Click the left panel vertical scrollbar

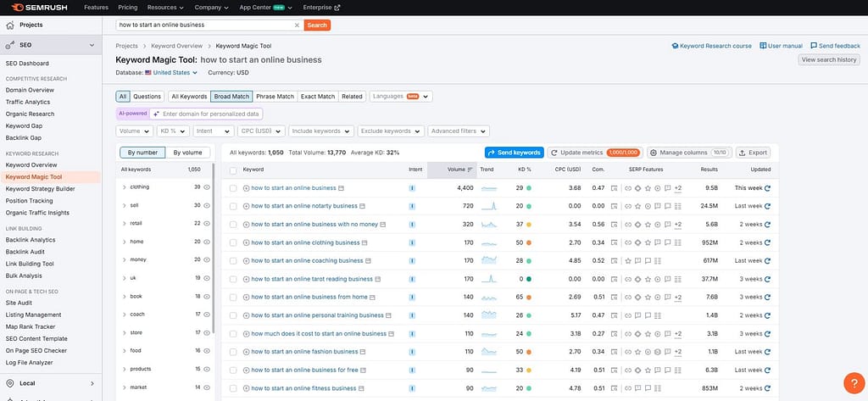(x=214, y=254)
